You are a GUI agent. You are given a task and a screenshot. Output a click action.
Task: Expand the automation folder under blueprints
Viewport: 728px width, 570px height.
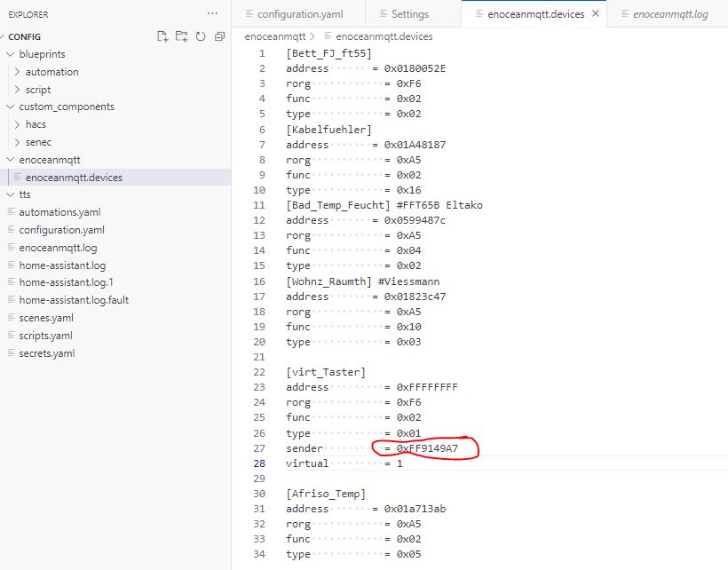[51, 72]
